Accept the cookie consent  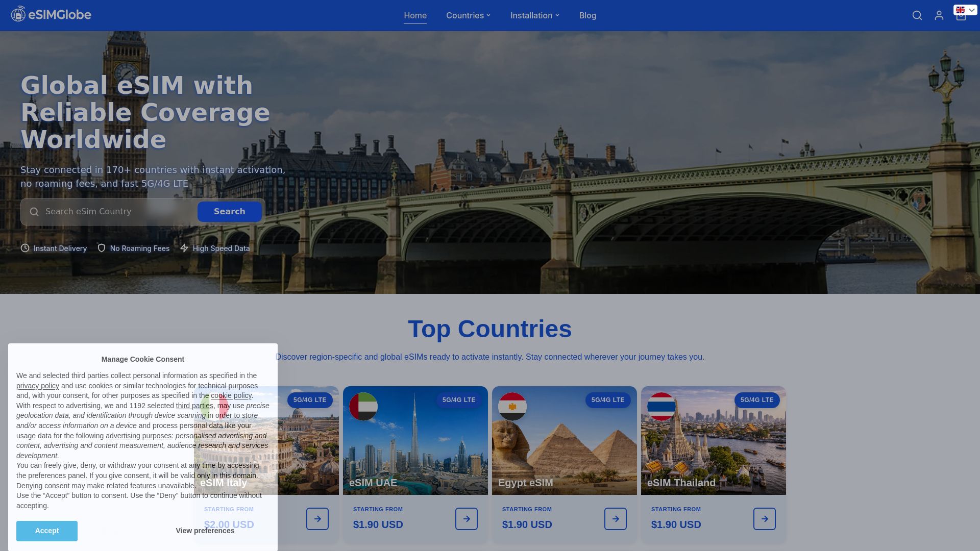point(47,531)
